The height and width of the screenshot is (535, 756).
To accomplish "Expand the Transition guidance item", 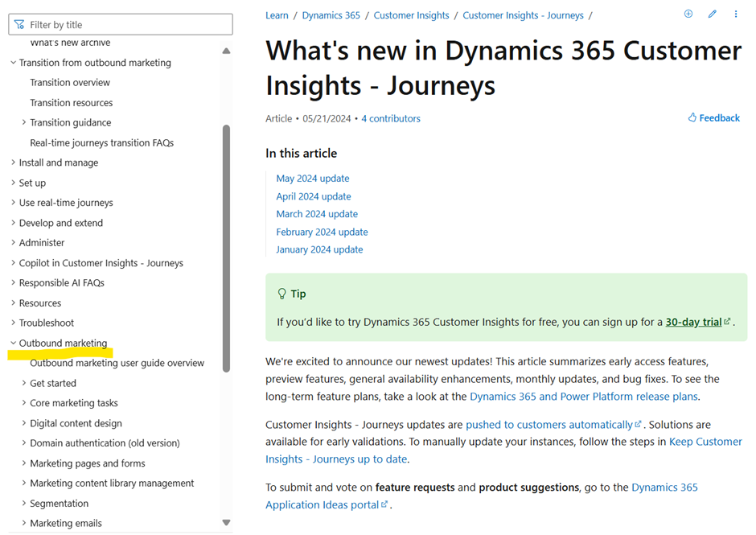I will (x=23, y=122).
